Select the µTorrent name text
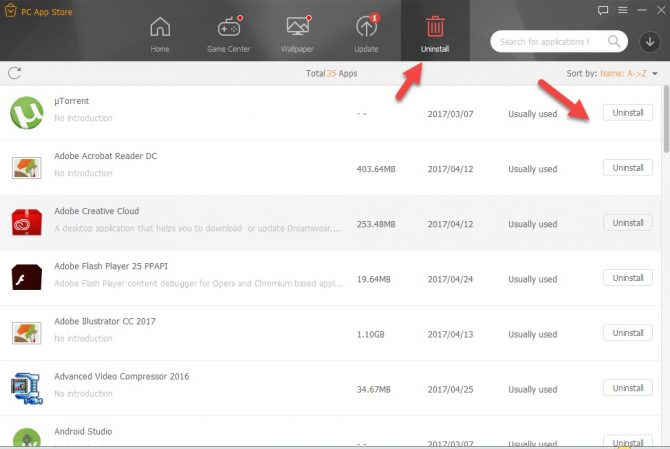The image size is (670, 449). click(x=72, y=101)
